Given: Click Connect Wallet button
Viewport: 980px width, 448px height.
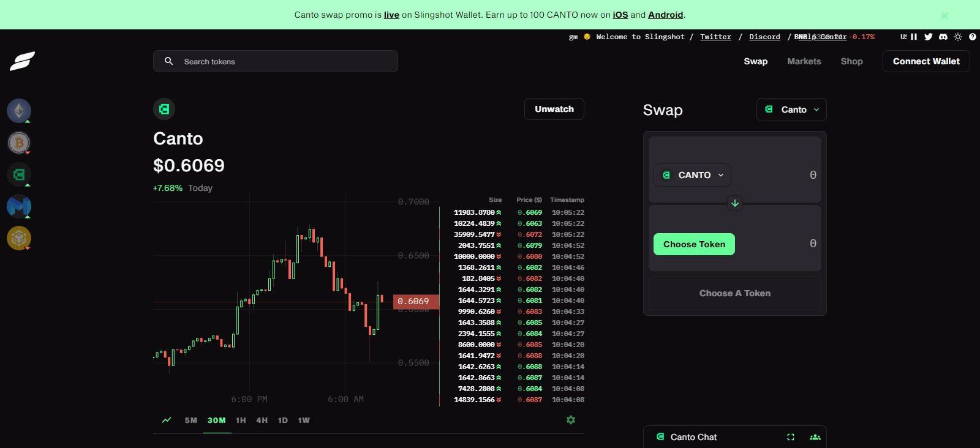Looking at the screenshot, I should pos(926,61).
